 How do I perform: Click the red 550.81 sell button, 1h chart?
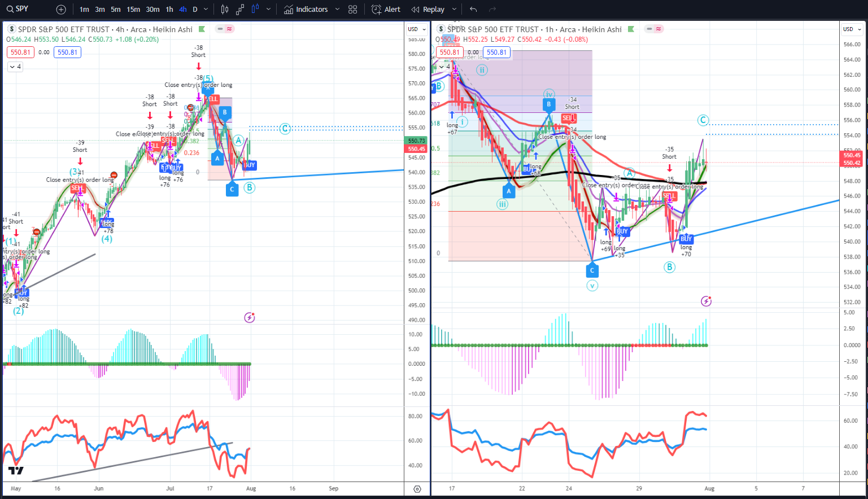click(450, 52)
